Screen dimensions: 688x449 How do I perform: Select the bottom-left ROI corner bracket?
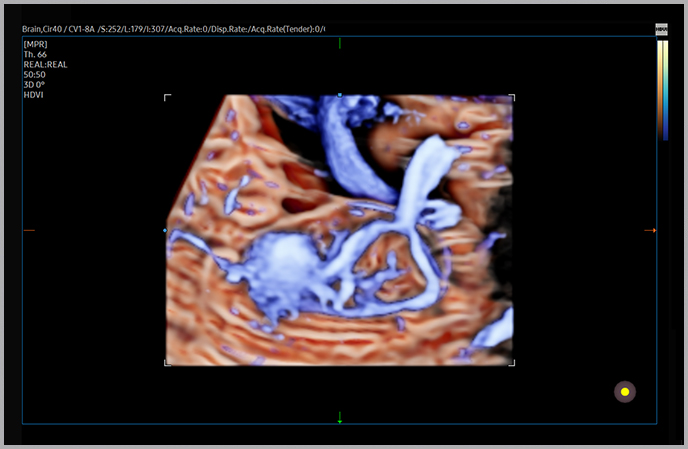[167, 362]
